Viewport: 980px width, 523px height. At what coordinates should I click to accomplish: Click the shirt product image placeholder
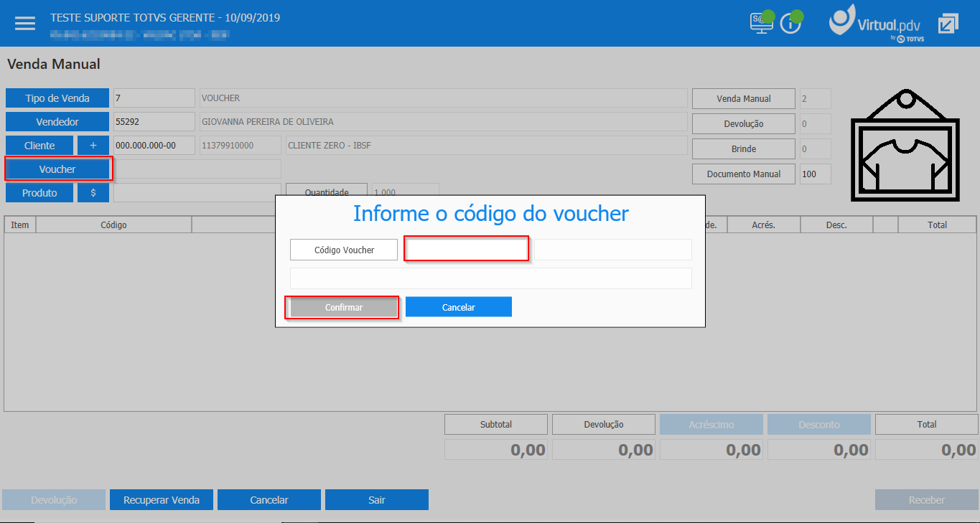pos(906,146)
